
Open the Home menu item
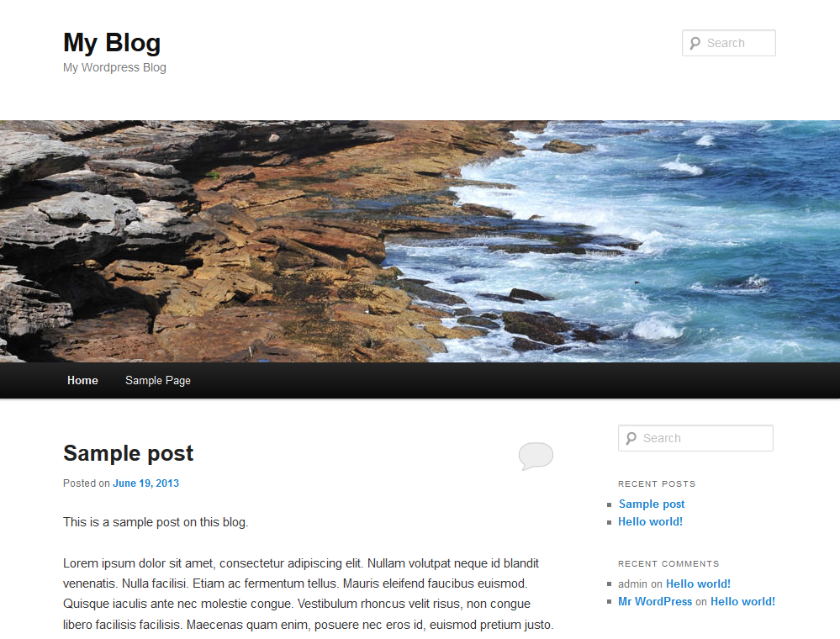tap(82, 380)
